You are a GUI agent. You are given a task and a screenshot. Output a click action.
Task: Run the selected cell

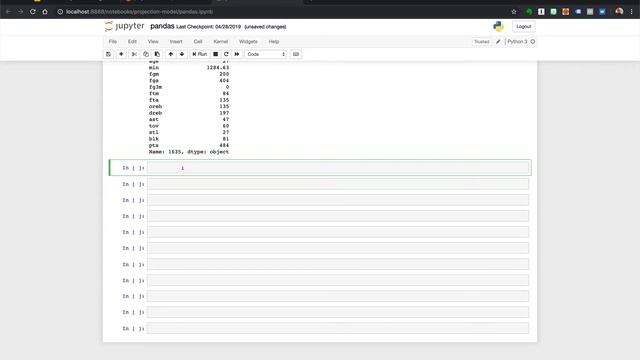coord(200,54)
